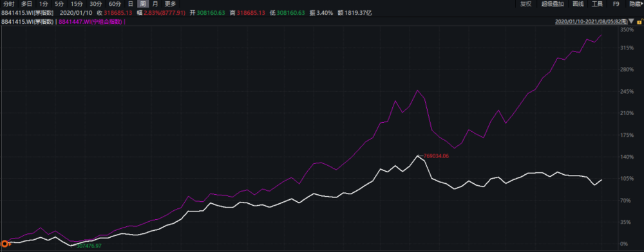The width and height of the screenshot is (644, 252).
Task: Click the 175% axis label
Action: click(x=627, y=135)
